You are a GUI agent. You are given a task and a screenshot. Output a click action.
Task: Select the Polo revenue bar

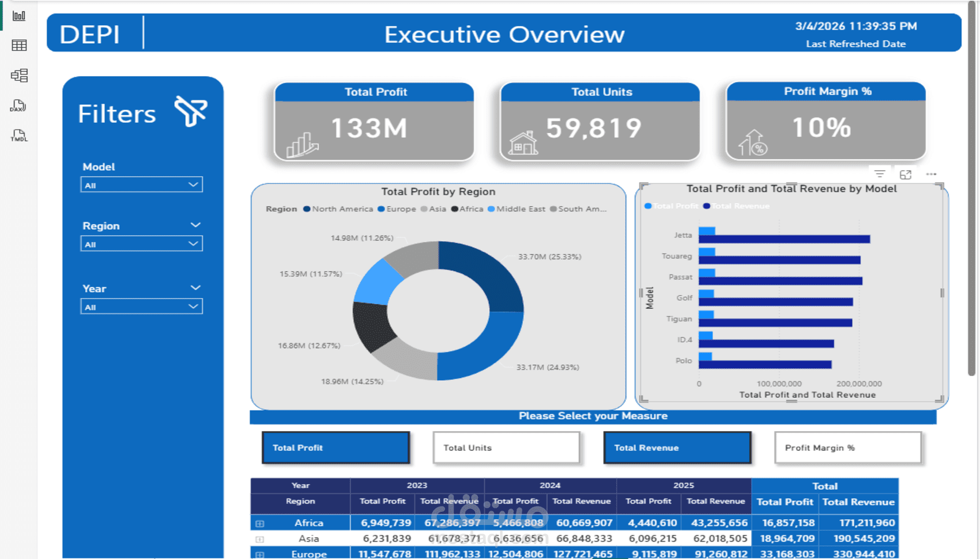pos(765,365)
